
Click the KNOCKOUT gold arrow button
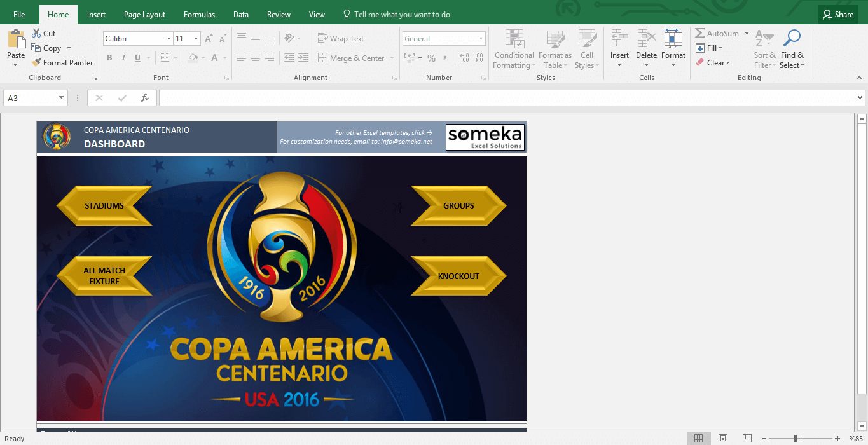(x=458, y=276)
